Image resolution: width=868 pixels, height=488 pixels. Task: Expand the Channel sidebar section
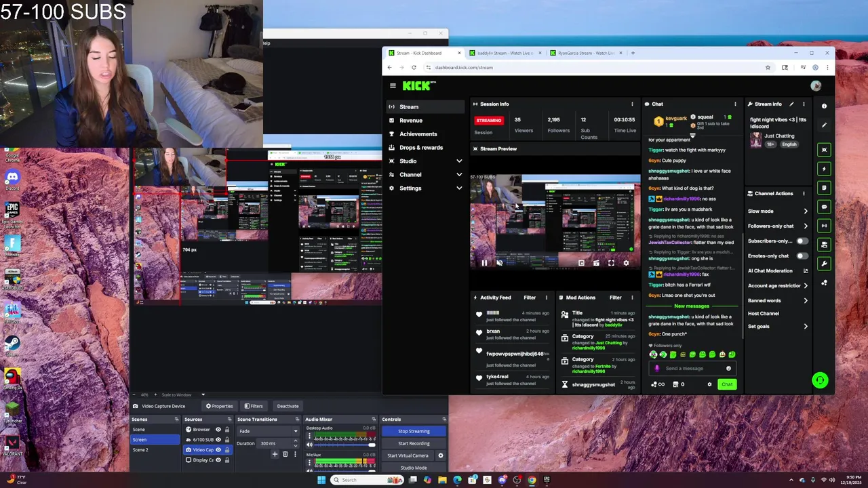(x=459, y=174)
